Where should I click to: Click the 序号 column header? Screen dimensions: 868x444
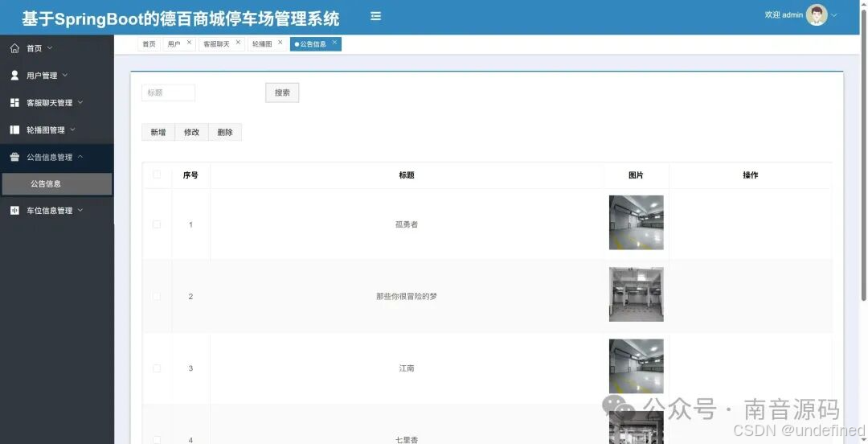[x=190, y=175]
